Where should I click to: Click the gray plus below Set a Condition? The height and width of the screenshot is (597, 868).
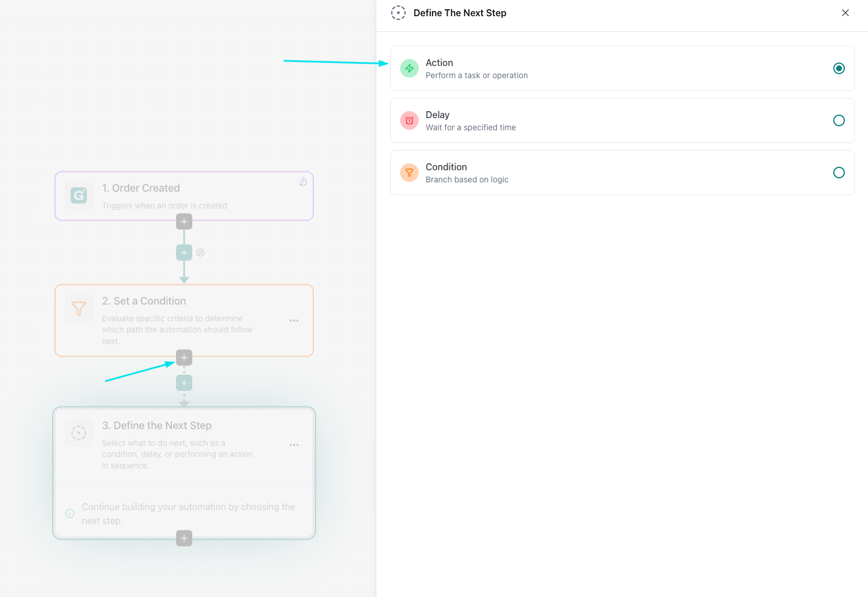coord(184,358)
